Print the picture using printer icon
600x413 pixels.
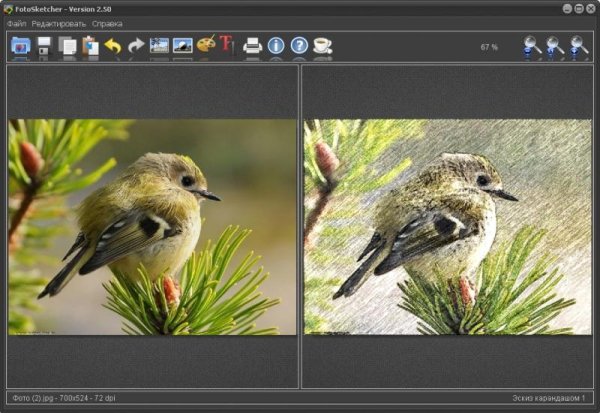pyautogui.click(x=253, y=46)
